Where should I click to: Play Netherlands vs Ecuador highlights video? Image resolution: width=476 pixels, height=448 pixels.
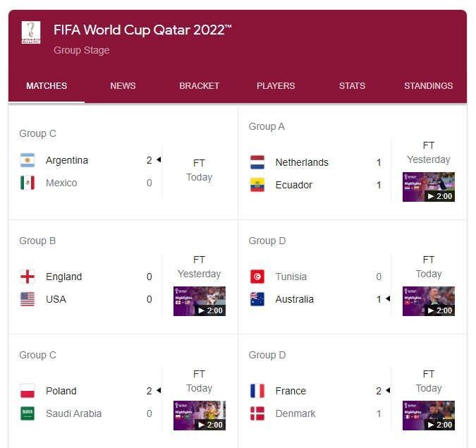tap(429, 187)
